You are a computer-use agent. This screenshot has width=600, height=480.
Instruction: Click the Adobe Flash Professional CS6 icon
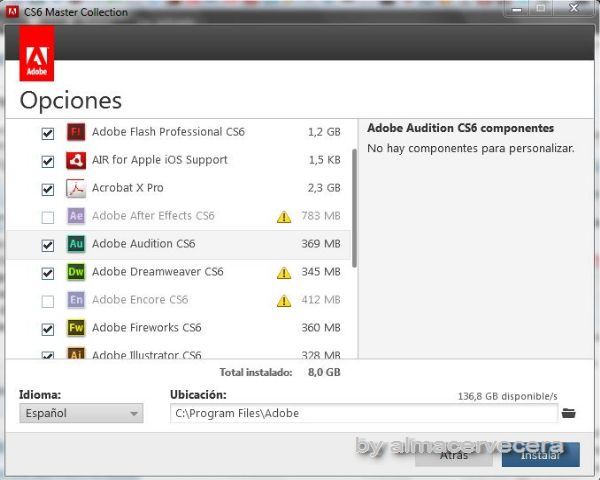pos(76,132)
